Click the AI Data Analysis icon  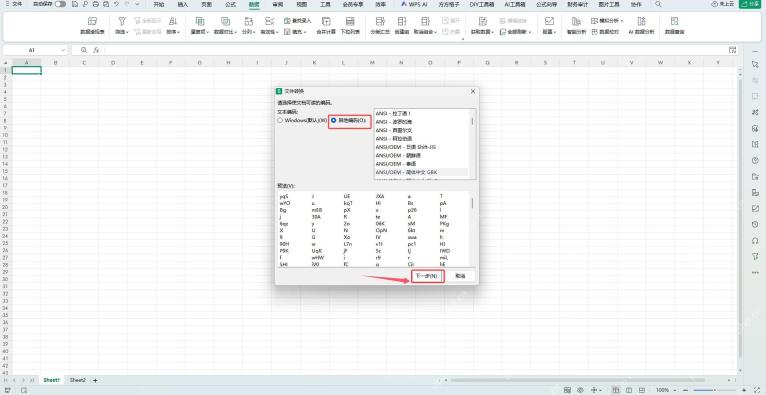(x=641, y=21)
